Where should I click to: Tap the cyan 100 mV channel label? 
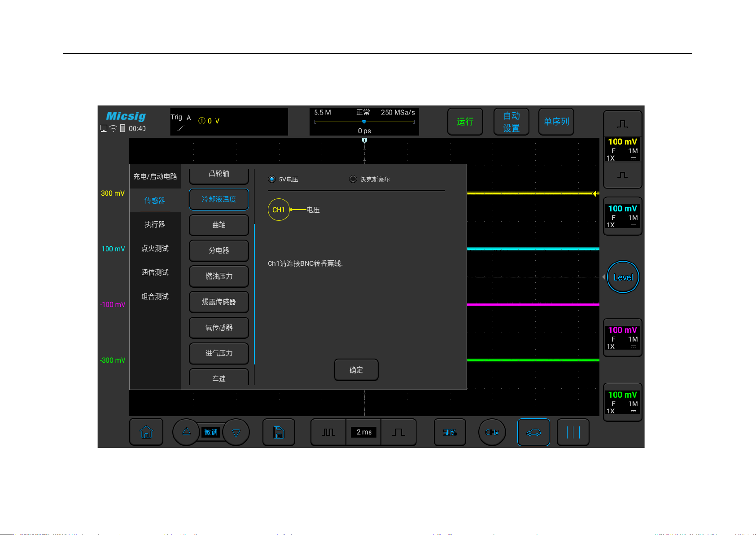coord(113,249)
